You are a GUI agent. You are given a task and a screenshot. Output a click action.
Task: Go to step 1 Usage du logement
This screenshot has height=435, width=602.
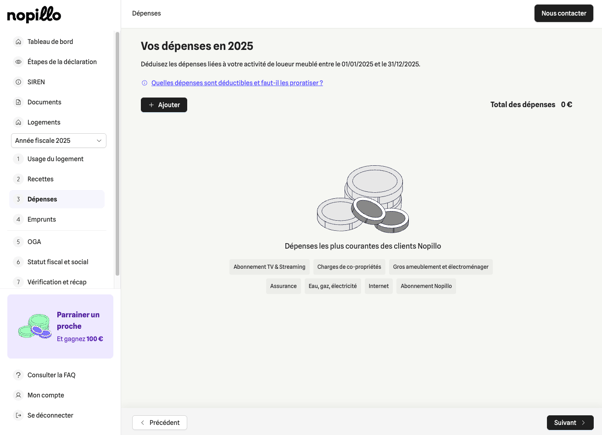point(55,159)
